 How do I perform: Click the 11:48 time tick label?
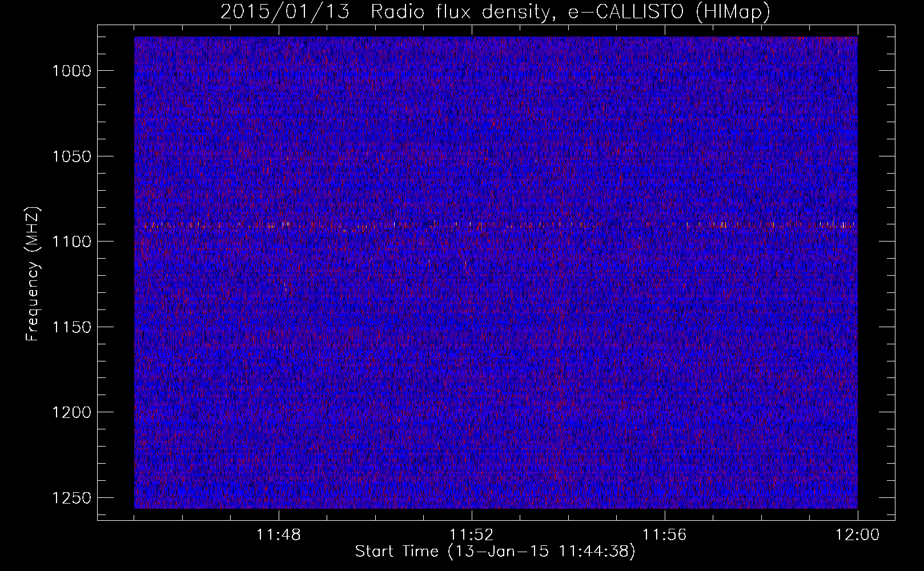coord(279,535)
